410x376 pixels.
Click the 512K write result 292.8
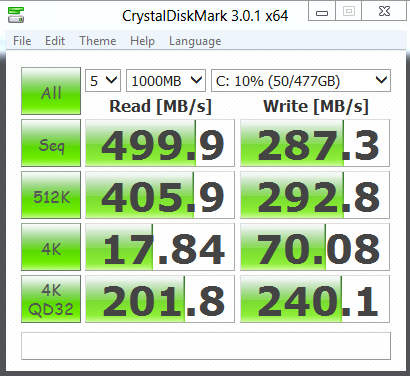tap(315, 195)
